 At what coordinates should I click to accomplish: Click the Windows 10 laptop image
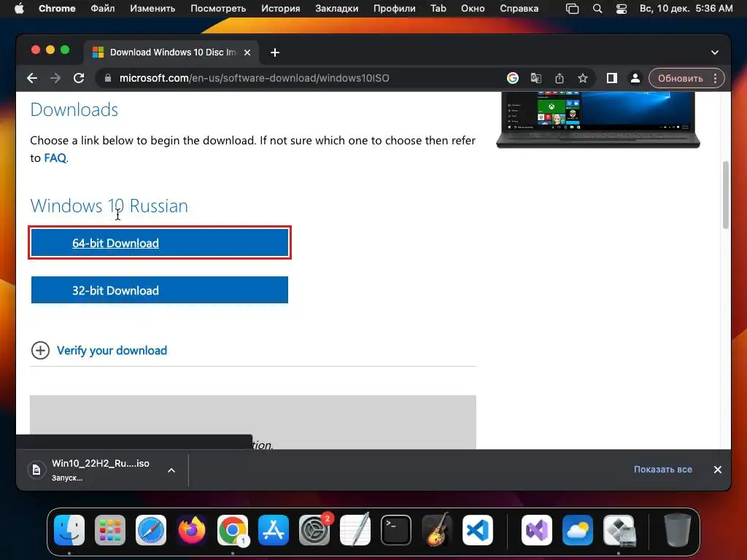click(x=598, y=119)
